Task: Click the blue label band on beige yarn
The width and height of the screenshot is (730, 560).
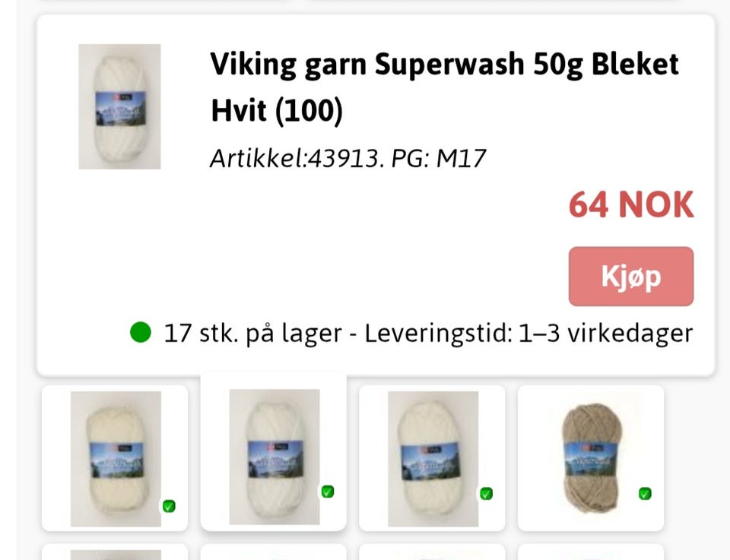Action: tap(590, 460)
